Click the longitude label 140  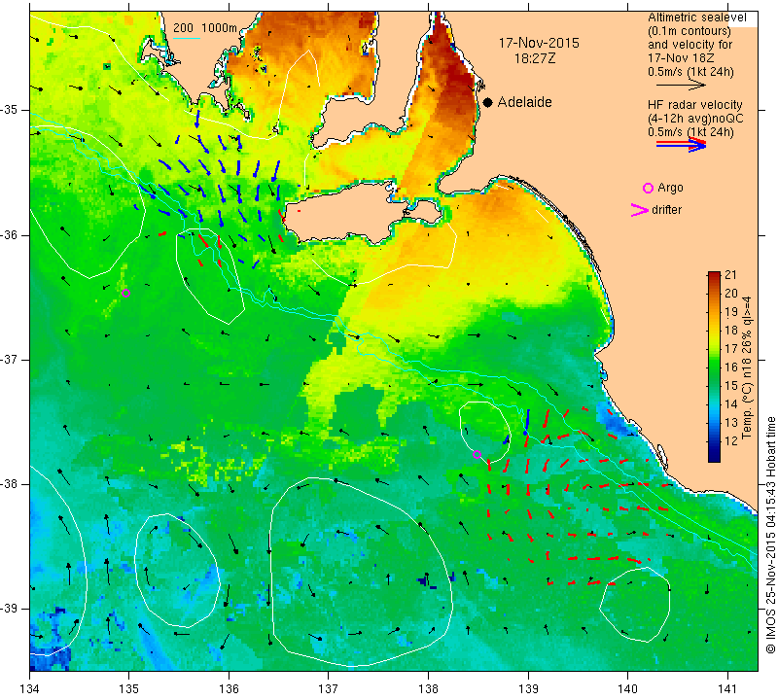627,688
